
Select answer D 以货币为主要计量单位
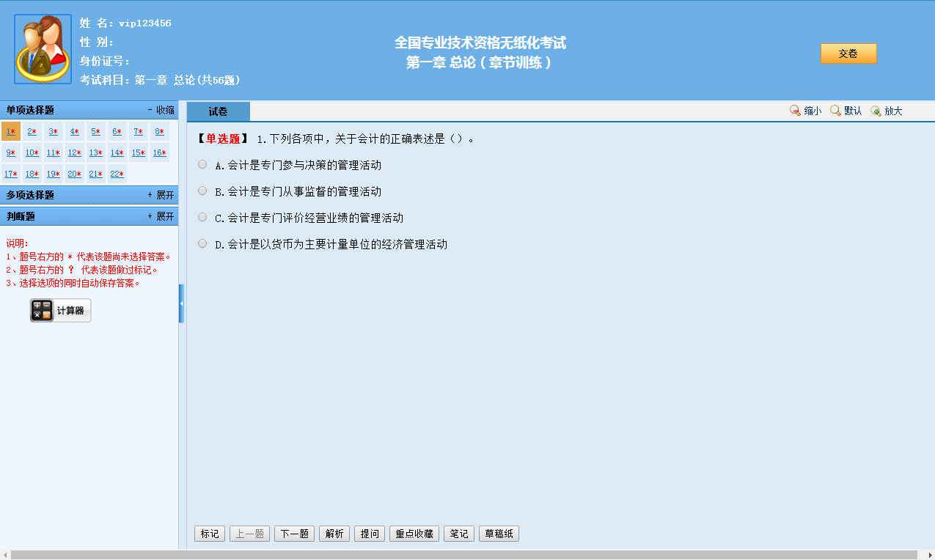coord(202,243)
